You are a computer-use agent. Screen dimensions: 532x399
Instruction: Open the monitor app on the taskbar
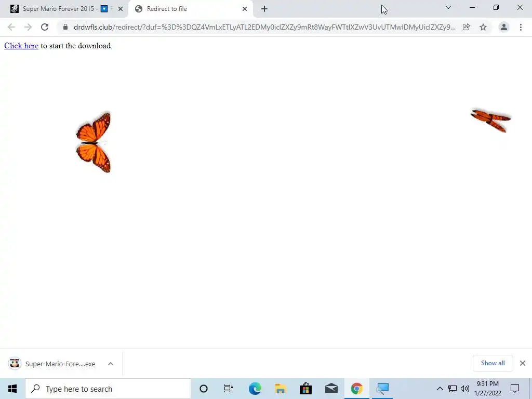382,389
